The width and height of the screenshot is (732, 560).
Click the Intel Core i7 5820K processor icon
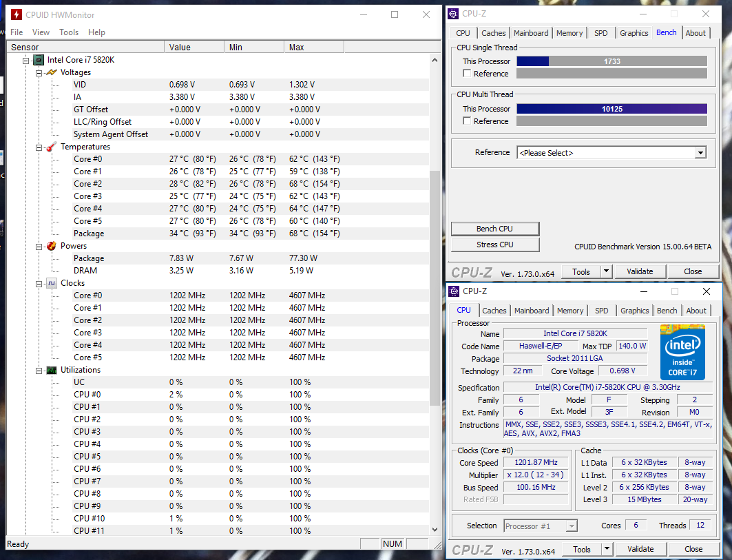tap(39, 60)
